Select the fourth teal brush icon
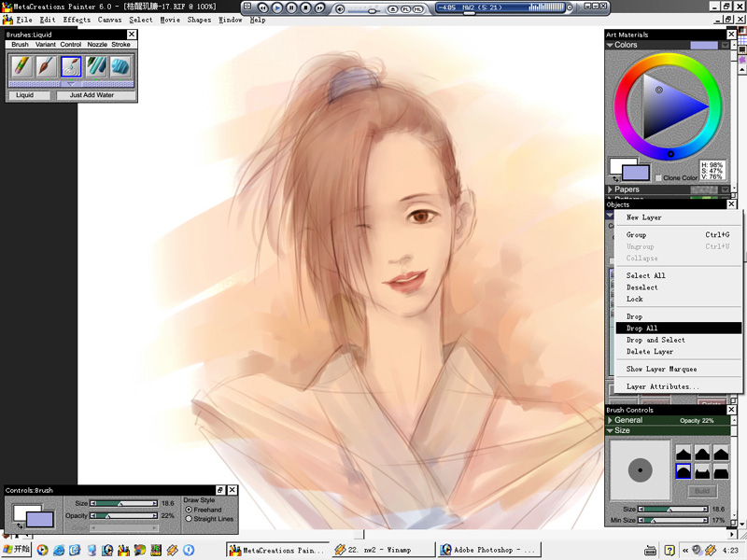The image size is (747, 560). pos(96,66)
